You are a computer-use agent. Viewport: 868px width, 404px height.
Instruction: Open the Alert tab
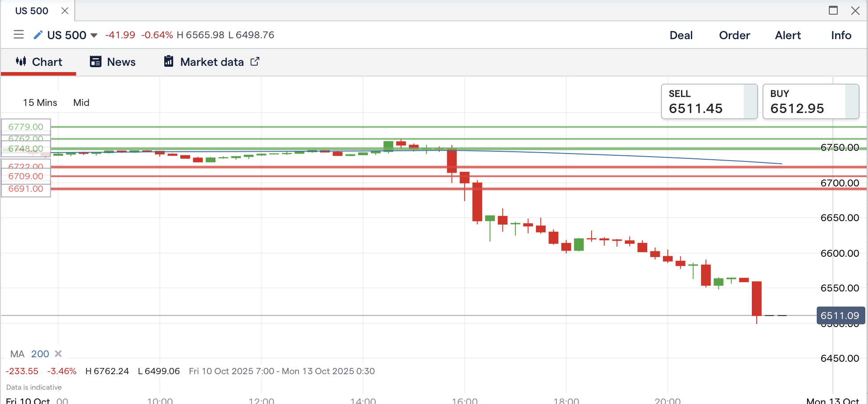[788, 35]
